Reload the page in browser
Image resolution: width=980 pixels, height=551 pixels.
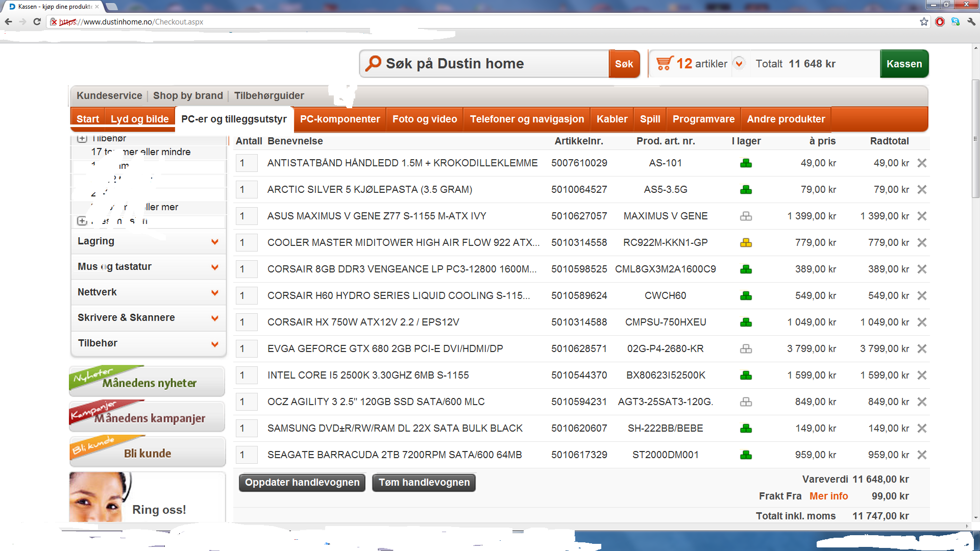(37, 21)
